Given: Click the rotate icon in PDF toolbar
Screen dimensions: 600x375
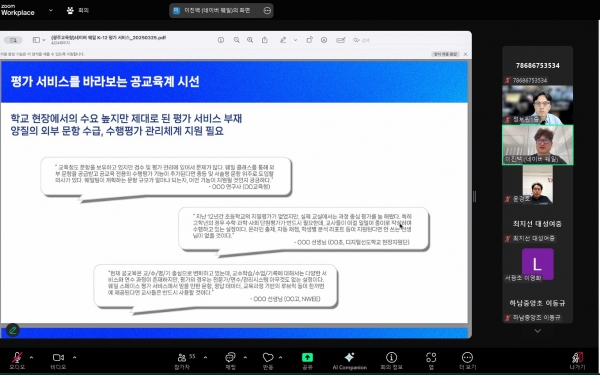Looking at the screenshot, I should tap(309, 39).
